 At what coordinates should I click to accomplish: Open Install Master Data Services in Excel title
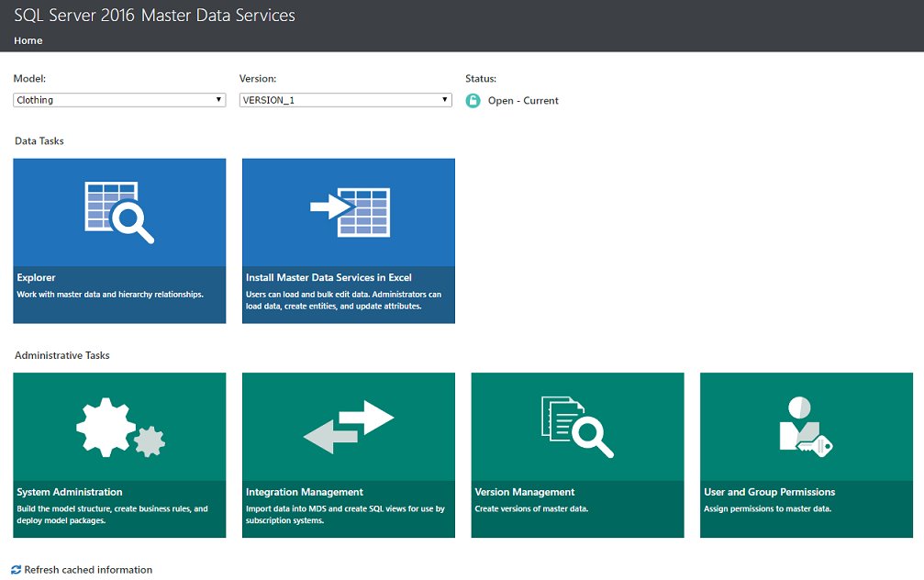point(328,278)
